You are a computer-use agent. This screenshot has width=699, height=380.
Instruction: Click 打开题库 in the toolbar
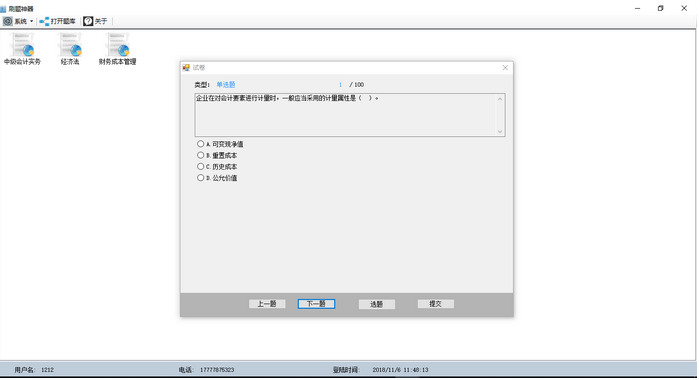58,21
